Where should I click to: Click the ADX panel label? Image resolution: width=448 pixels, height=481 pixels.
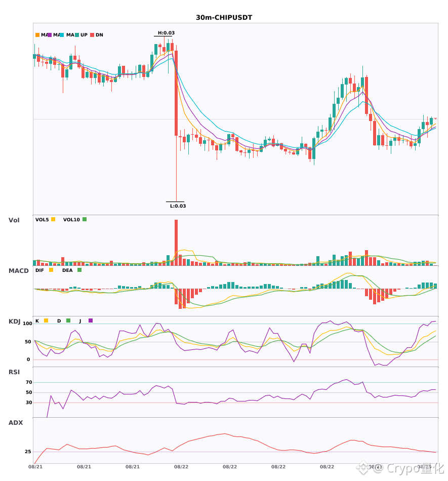(x=16, y=422)
